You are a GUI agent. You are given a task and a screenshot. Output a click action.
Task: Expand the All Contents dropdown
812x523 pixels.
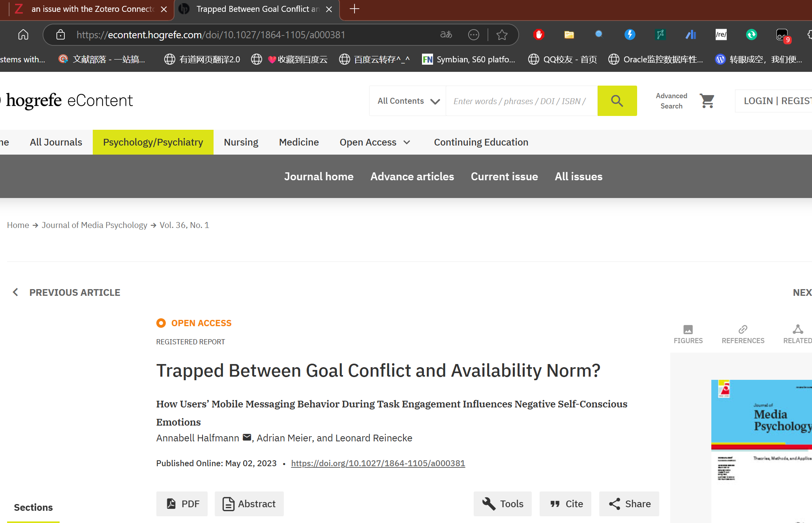pos(408,101)
